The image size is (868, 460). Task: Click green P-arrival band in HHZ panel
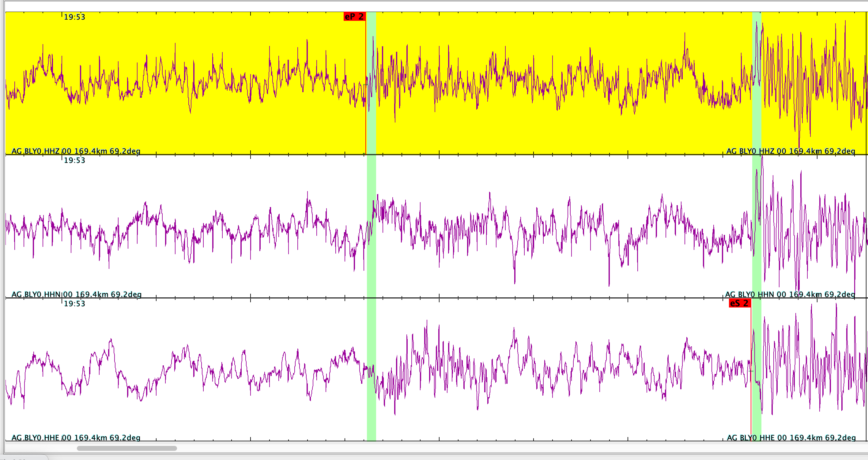tap(371, 135)
